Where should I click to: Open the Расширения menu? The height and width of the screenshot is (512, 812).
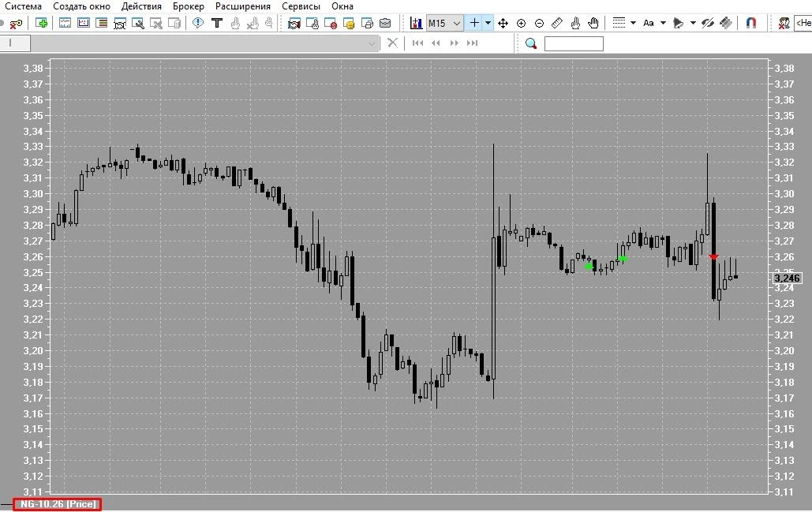pos(243,6)
